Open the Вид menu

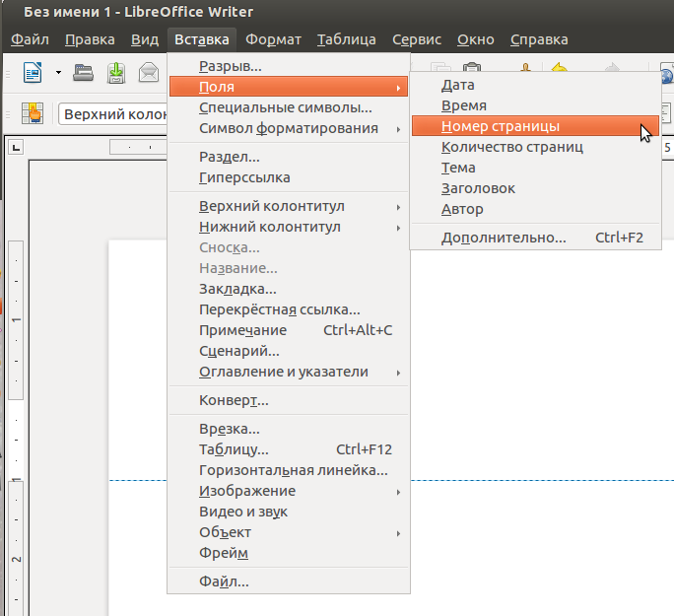pyautogui.click(x=145, y=39)
